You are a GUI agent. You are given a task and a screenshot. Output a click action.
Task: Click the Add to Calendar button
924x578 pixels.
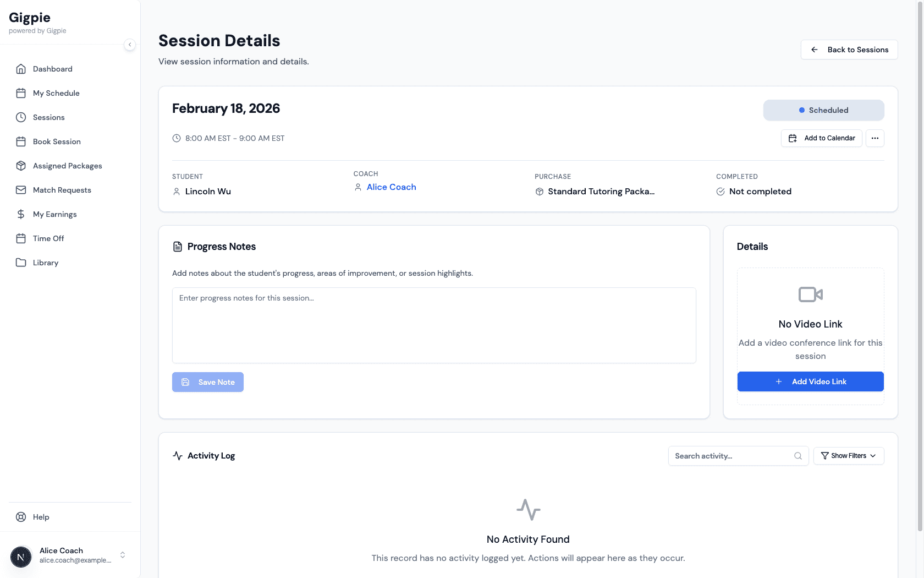[x=821, y=138]
